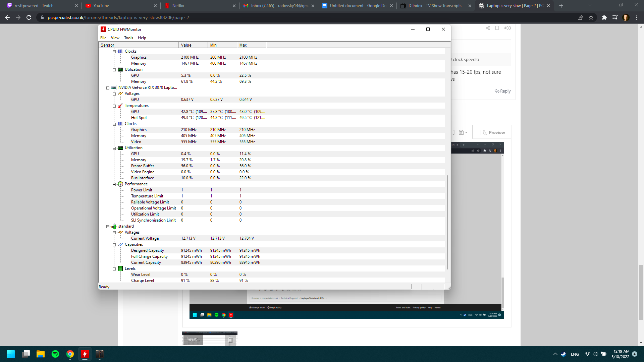This screenshot has width=644, height=362.
Task: Click the HWMonitor title bar app icon
Action: [103, 29]
